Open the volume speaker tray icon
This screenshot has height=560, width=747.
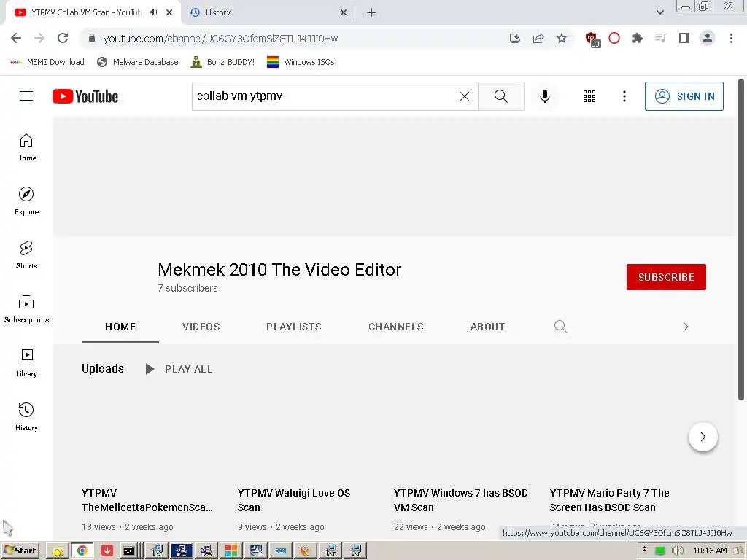point(677,551)
